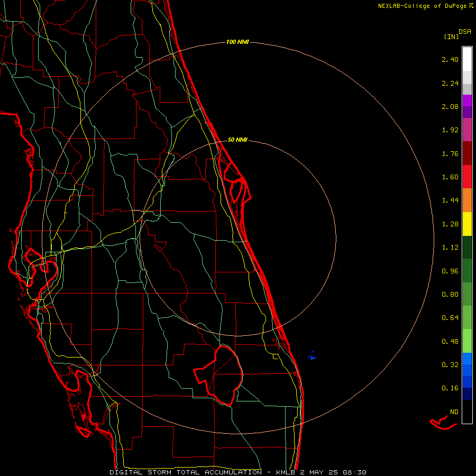Select the white swatch at the top of the legend
This screenshot has width=476, height=476.
(467, 59)
